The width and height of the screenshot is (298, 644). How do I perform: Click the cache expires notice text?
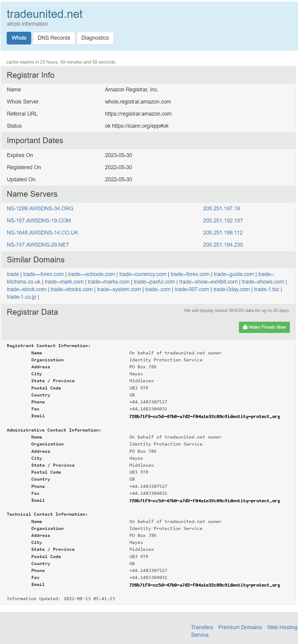pos(61,62)
